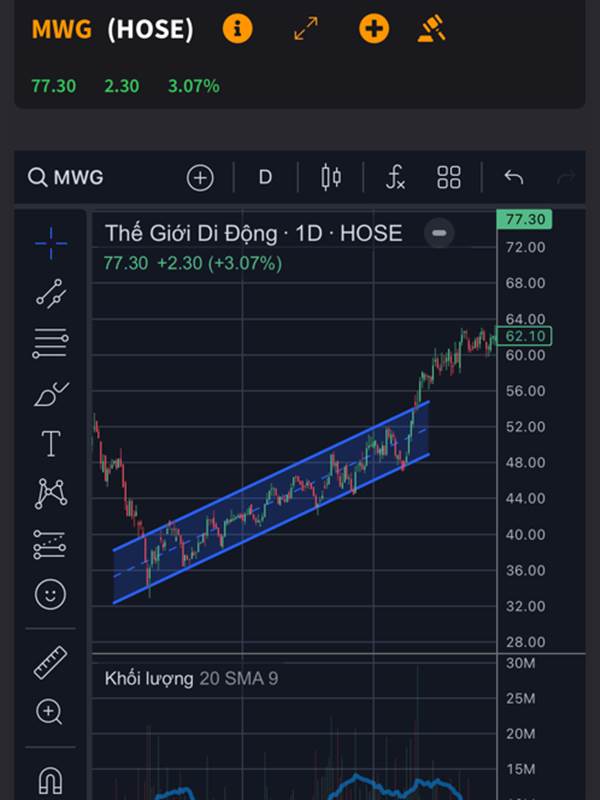Click the 3.07% change value in header
This screenshot has height=800, width=600.
(x=194, y=86)
